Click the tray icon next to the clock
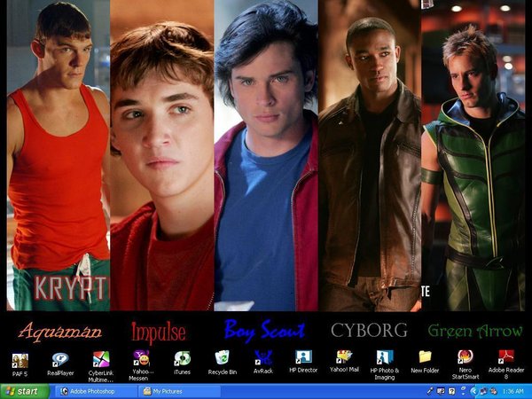 click(x=493, y=392)
